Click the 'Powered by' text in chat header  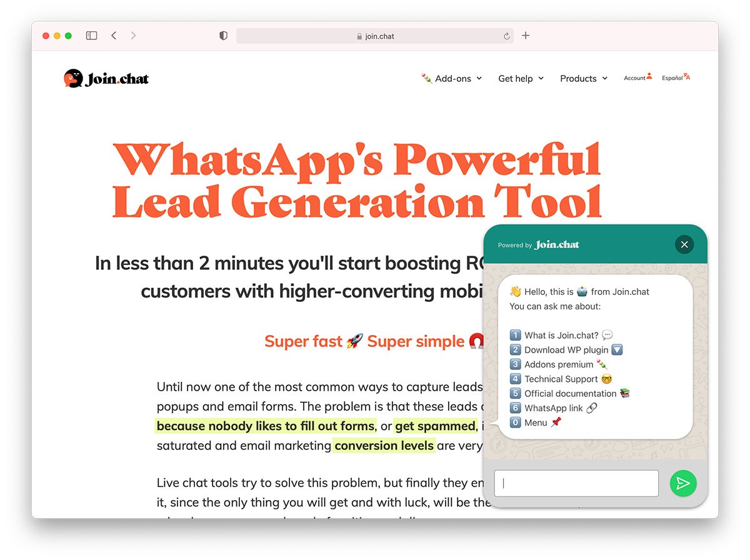(x=515, y=246)
